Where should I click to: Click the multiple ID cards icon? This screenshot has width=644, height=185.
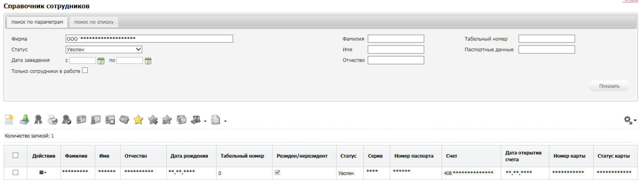point(181,119)
